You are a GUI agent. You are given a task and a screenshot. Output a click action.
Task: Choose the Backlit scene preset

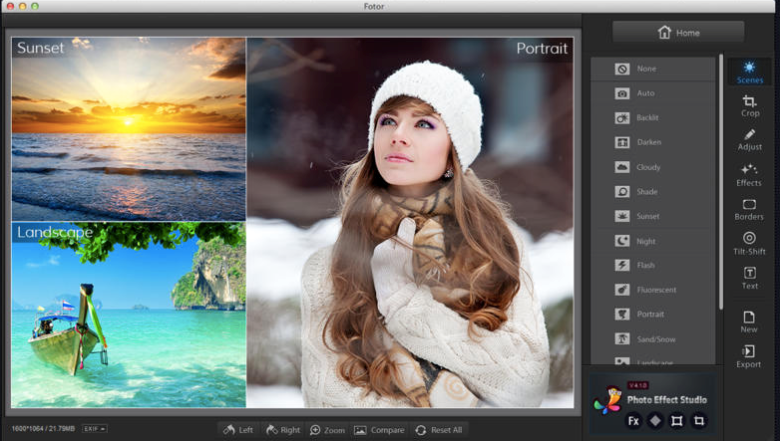point(653,118)
